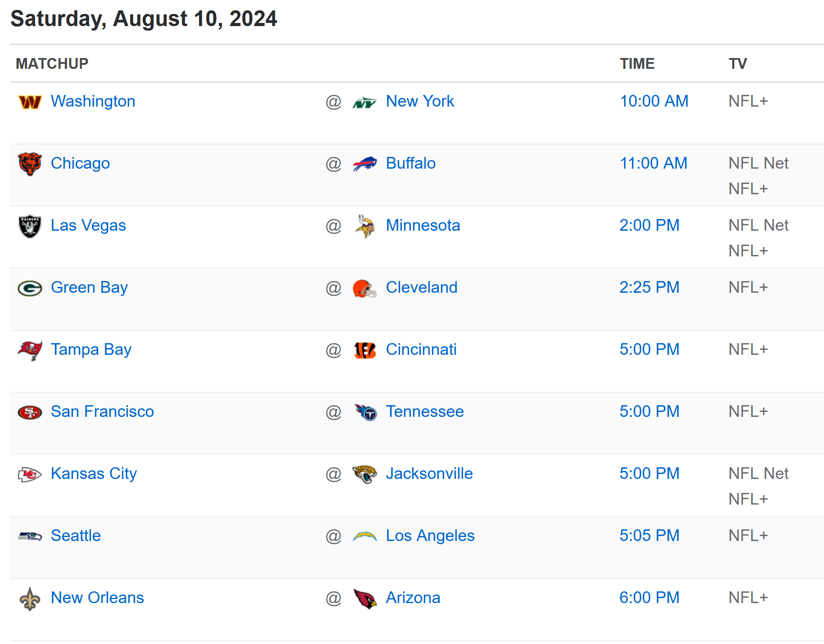
Task: Click the Washington Commanders logo
Action: [x=30, y=102]
